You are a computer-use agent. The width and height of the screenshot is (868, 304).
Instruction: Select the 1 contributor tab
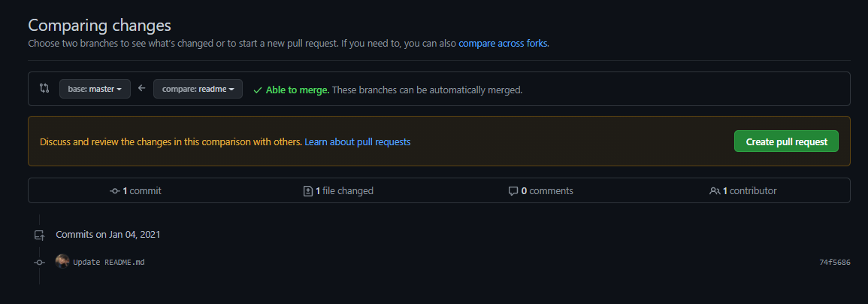tap(743, 191)
